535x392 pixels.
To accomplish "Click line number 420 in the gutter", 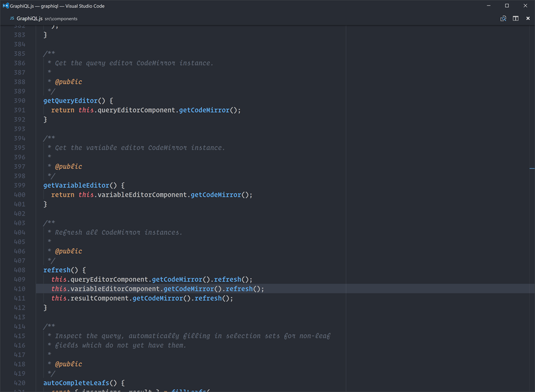I will [20, 383].
